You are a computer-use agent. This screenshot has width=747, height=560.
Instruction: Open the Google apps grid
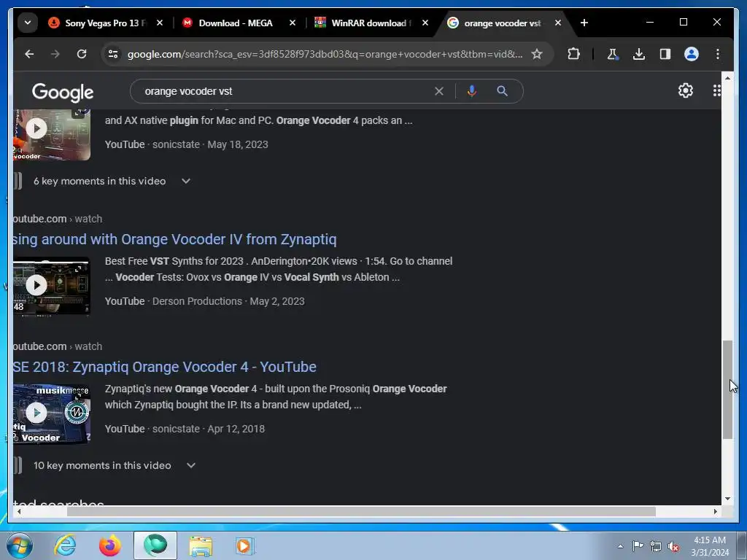coord(716,90)
